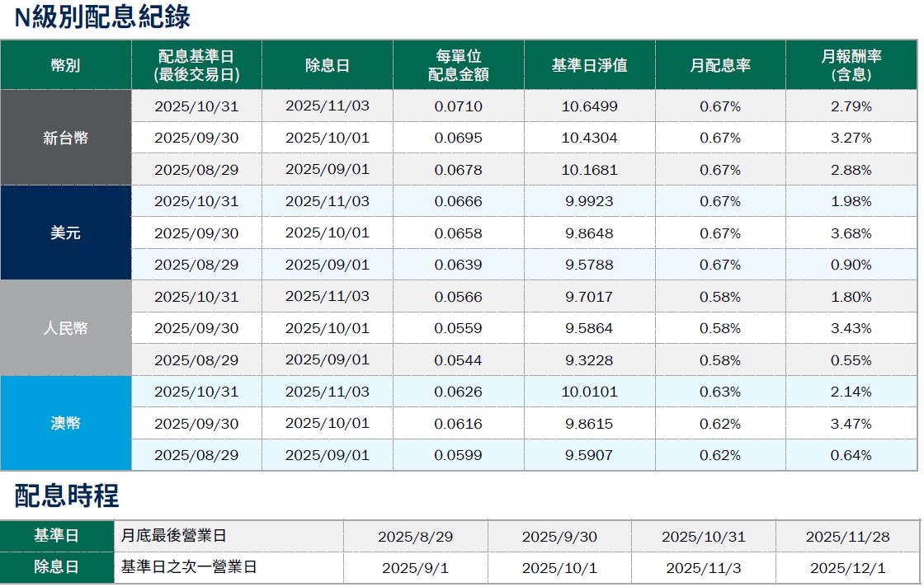This screenshot has width=924, height=587.
Task: Click the 配息基準日 column header
Action: pos(196,65)
